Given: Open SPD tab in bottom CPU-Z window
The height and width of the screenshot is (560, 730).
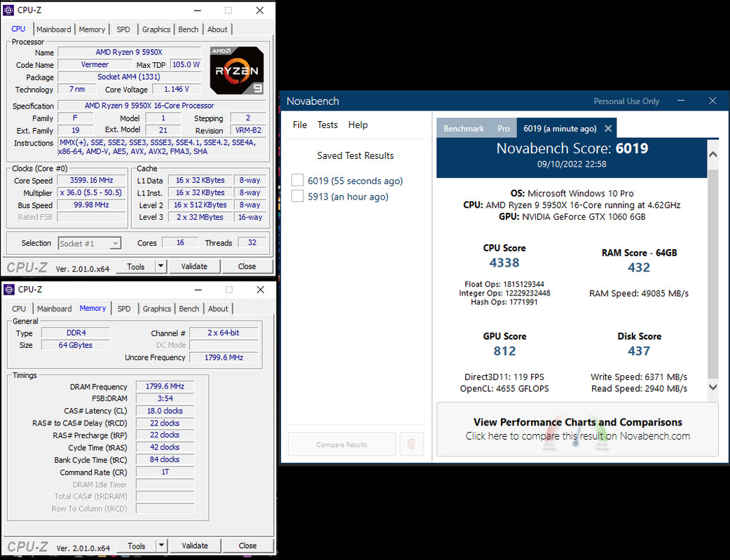Looking at the screenshot, I should (124, 309).
